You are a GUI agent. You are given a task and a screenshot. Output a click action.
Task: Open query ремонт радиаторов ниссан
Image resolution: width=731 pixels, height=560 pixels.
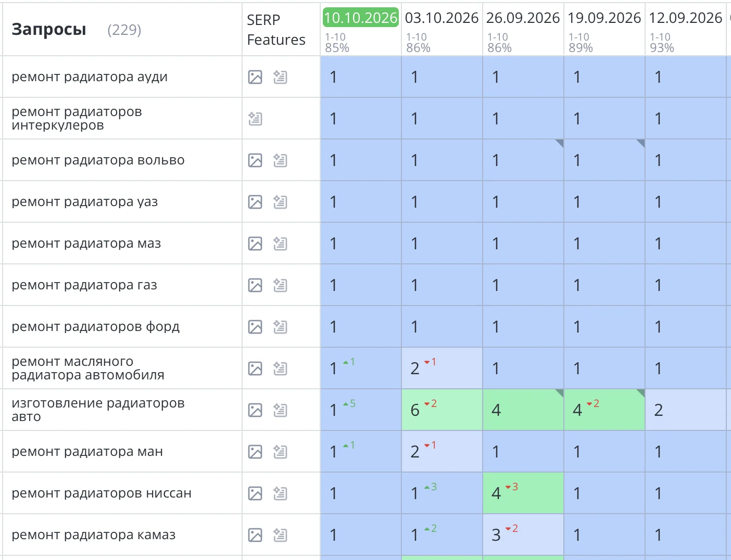pyautogui.click(x=102, y=493)
